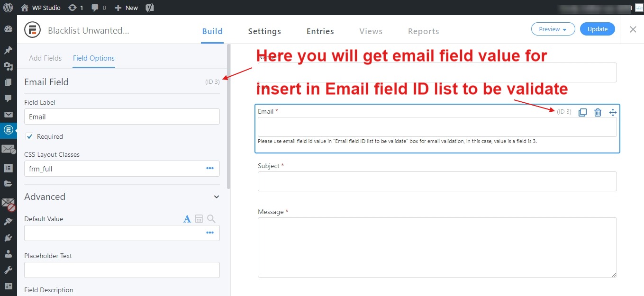The image size is (644, 296).
Task: Open the Tools wrench sidebar icon
Action: (x=8, y=270)
